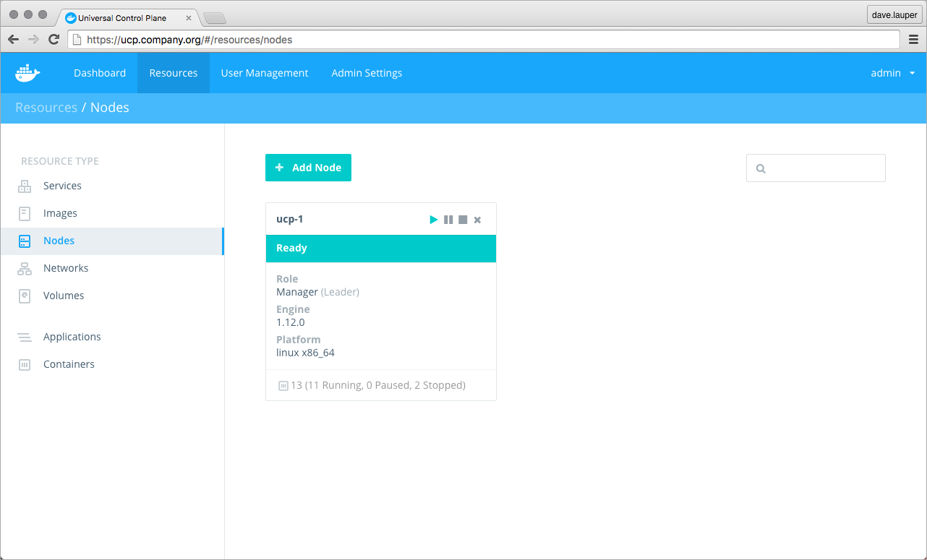
Task: Reload the page in the browser
Action: 54,40
